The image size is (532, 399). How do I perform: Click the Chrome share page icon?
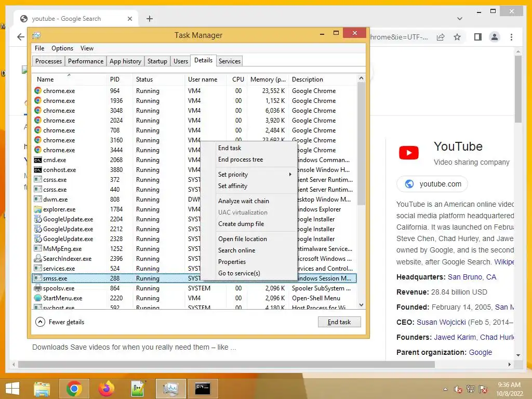(x=441, y=37)
